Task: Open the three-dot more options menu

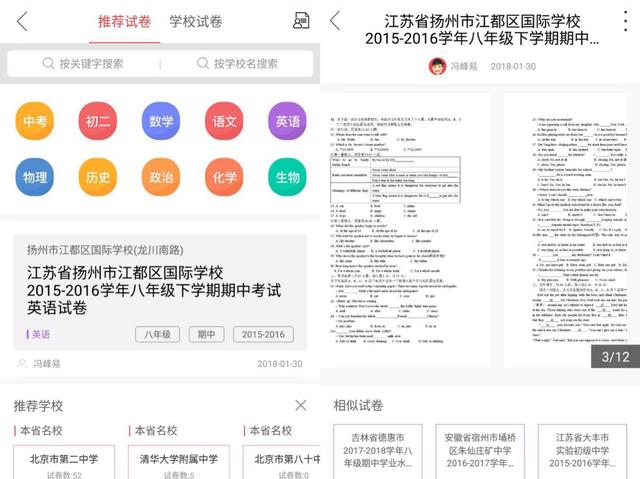Action: (x=625, y=21)
